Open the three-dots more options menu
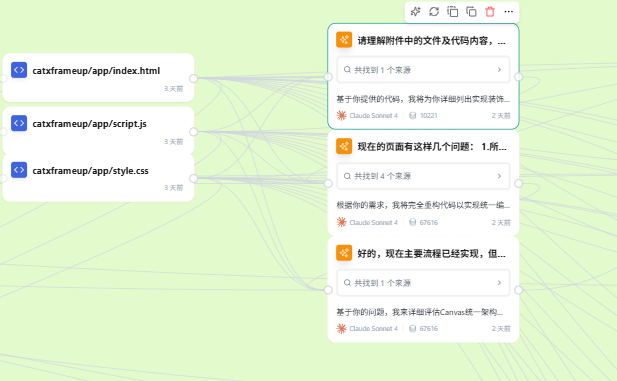Viewport: 617px width, 381px height. (x=508, y=12)
